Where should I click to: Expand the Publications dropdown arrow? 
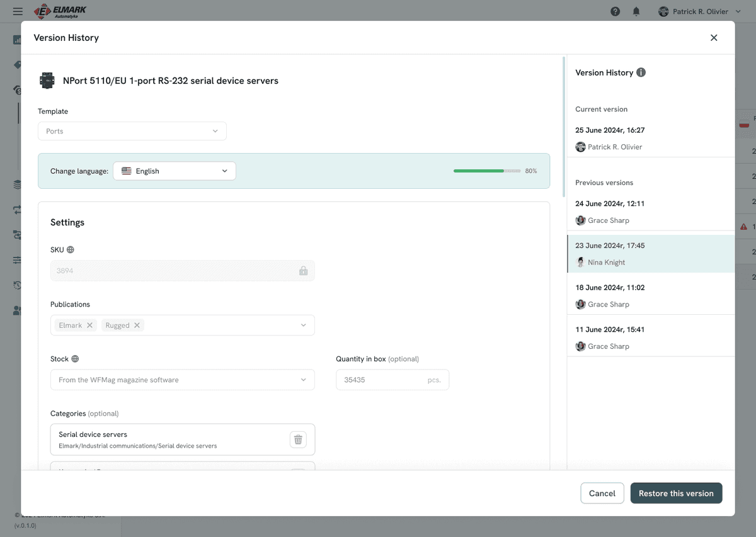click(x=303, y=325)
